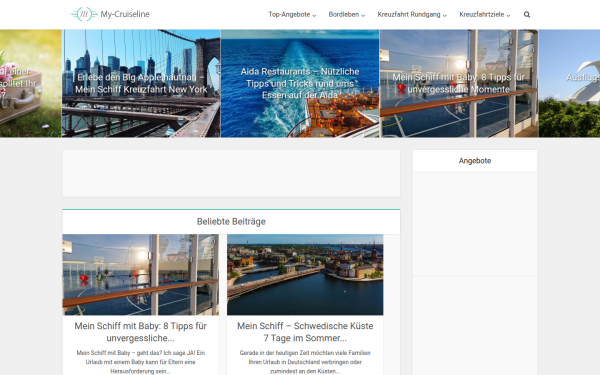Select the partially visible Ausflugs slide
This screenshot has width=600, height=375.
click(x=569, y=83)
